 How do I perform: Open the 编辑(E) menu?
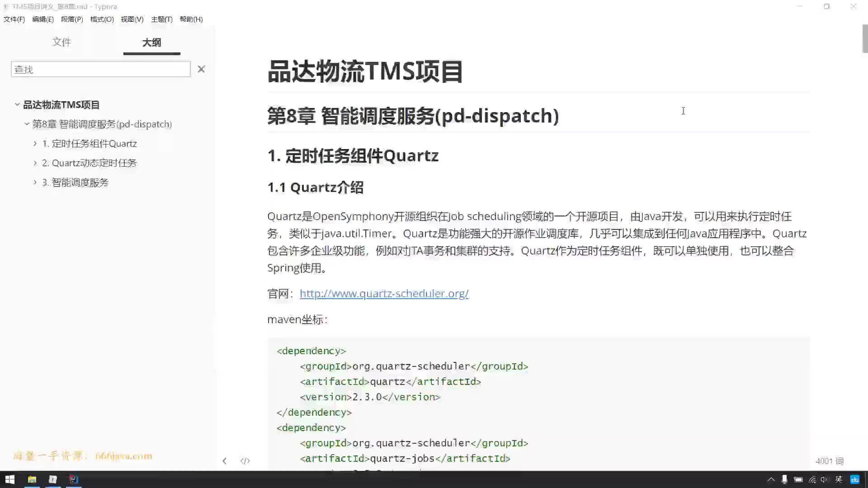tap(43, 19)
